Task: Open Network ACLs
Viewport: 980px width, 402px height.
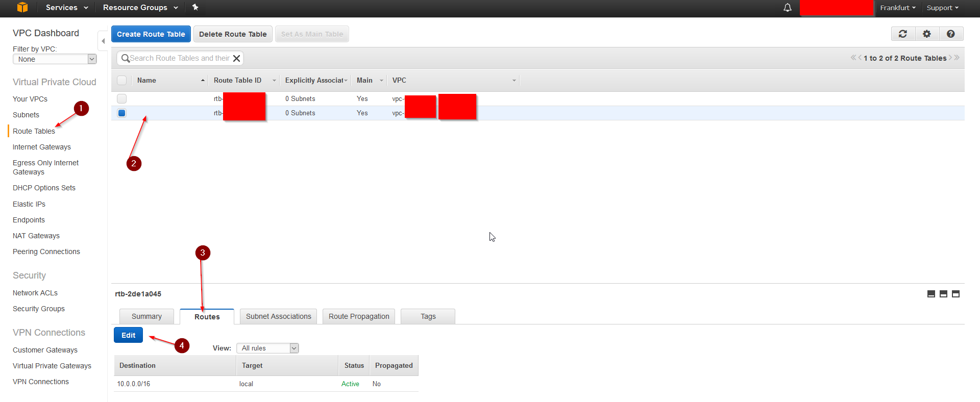Action: point(35,293)
